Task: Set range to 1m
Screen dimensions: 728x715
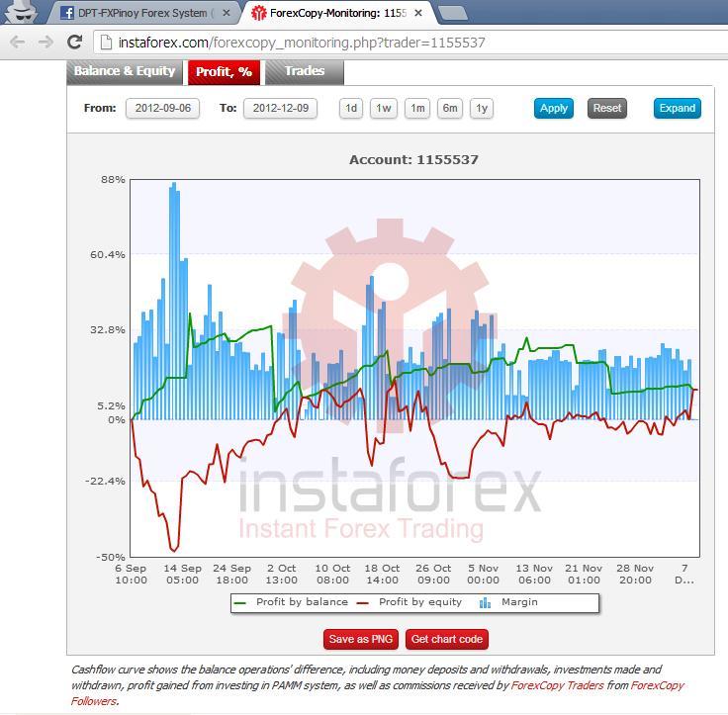Action: 417,108
